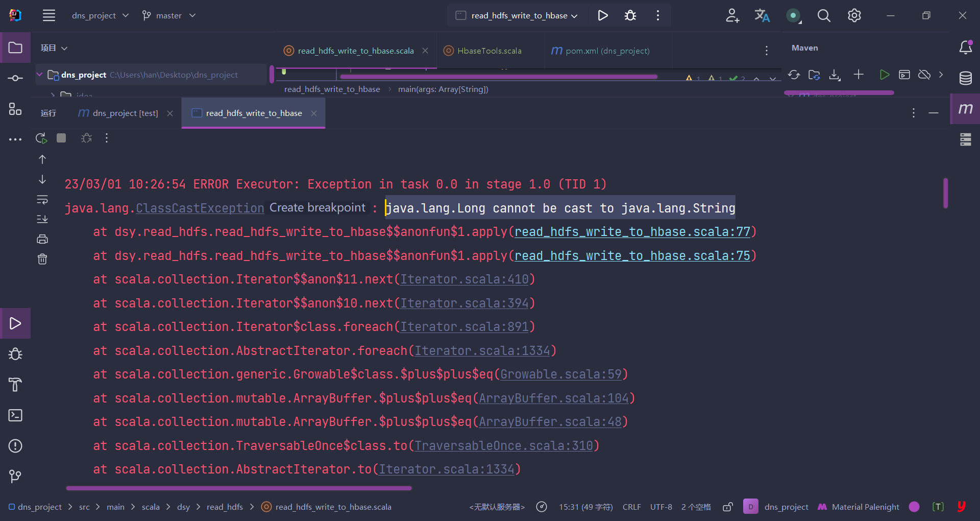
Task: Stop the running process
Action: click(x=61, y=138)
